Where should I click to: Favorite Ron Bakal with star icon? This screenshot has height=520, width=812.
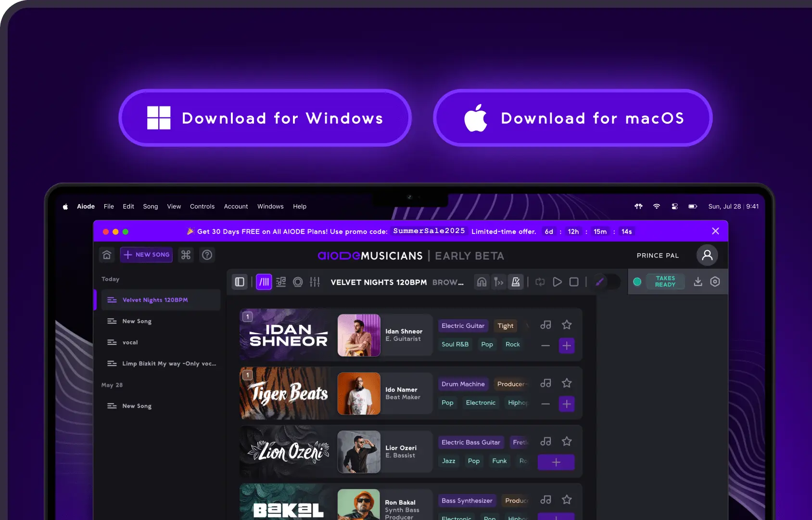click(x=567, y=500)
